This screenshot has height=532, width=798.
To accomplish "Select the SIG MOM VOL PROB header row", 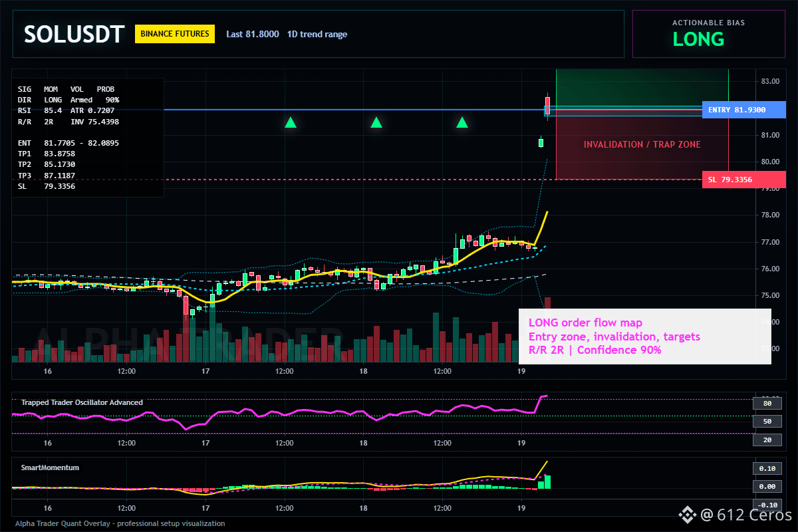I will (x=66, y=88).
